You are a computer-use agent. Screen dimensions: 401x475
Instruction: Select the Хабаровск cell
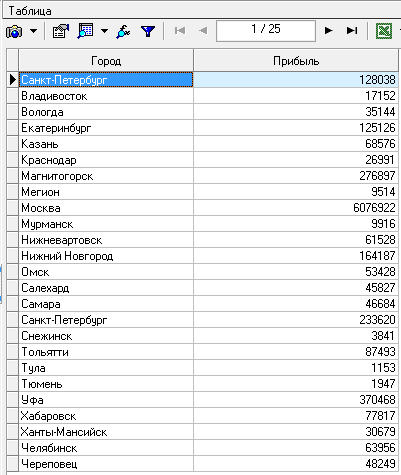pyautogui.click(x=106, y=416)
